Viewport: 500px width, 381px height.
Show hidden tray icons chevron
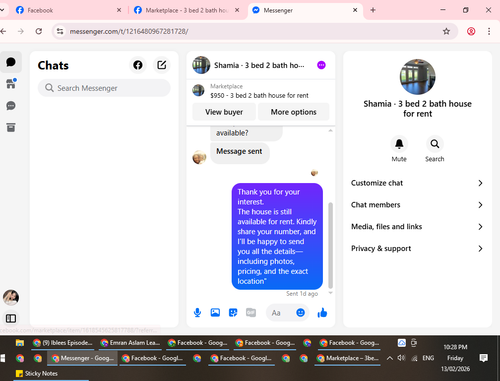390,358
